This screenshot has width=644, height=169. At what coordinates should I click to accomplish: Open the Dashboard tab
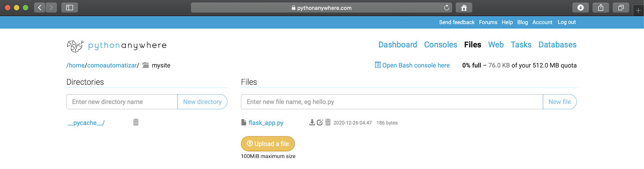[398, 45]
